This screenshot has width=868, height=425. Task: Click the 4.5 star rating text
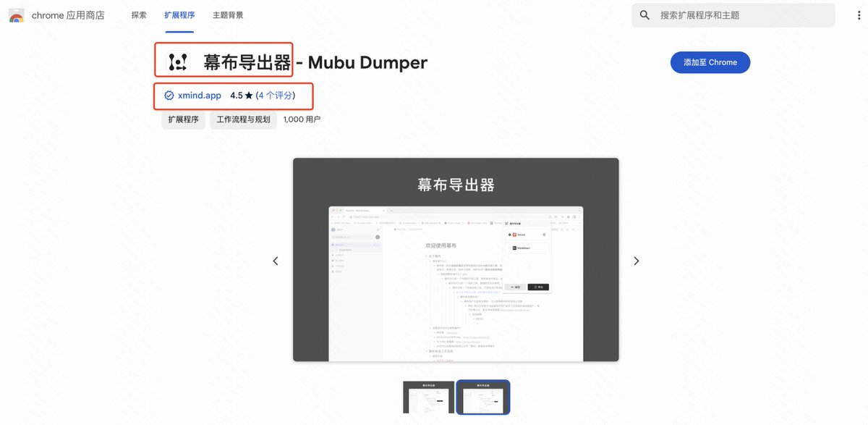point(241,96)
